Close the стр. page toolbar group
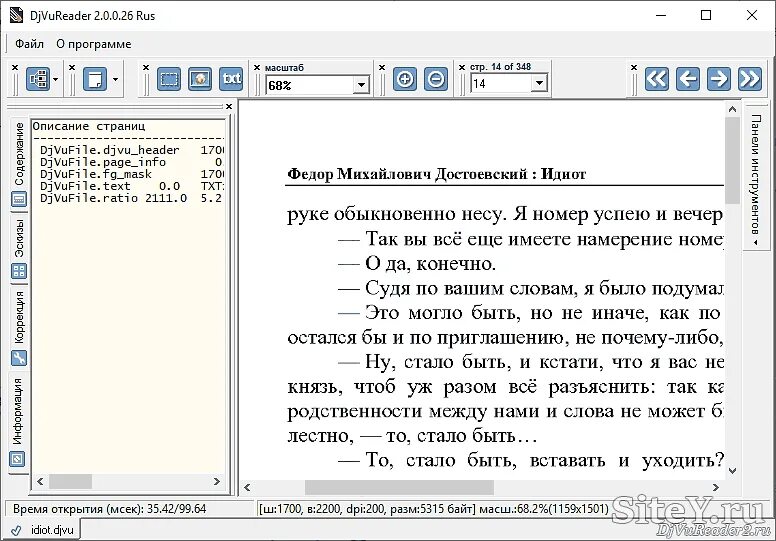The image size is (776, 541). 462,67
